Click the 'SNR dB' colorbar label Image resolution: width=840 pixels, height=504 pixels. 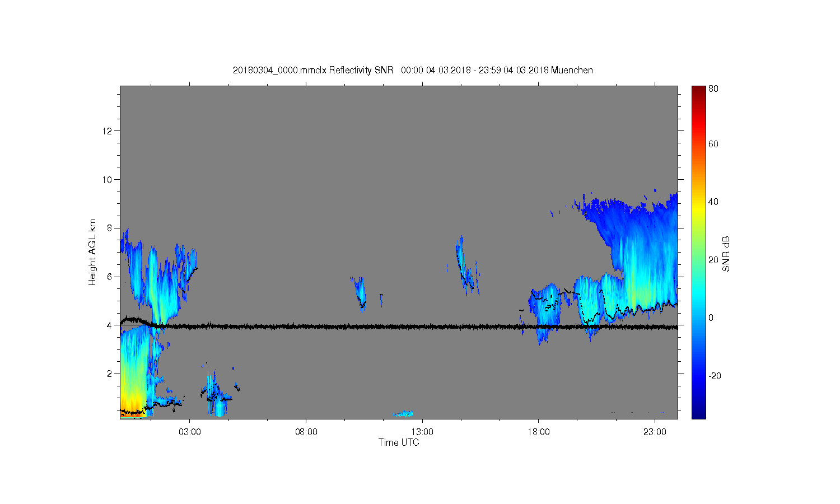(x=726, y=254)
